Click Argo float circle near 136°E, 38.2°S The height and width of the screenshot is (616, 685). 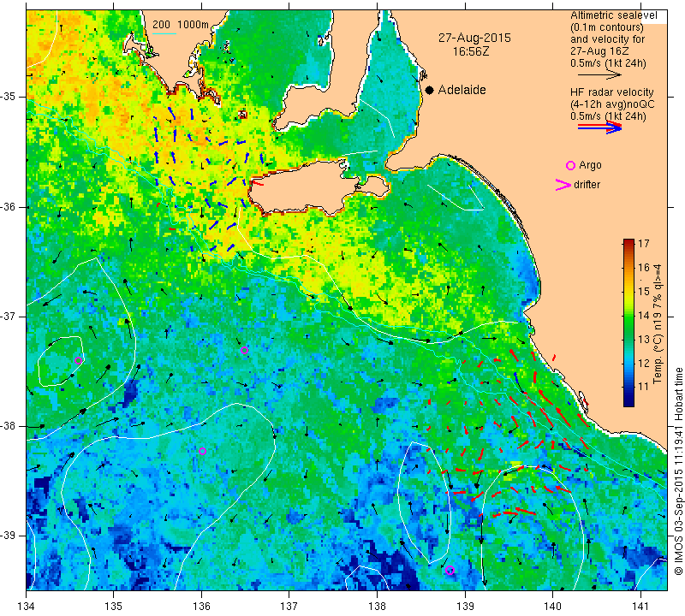coord(202,451)
